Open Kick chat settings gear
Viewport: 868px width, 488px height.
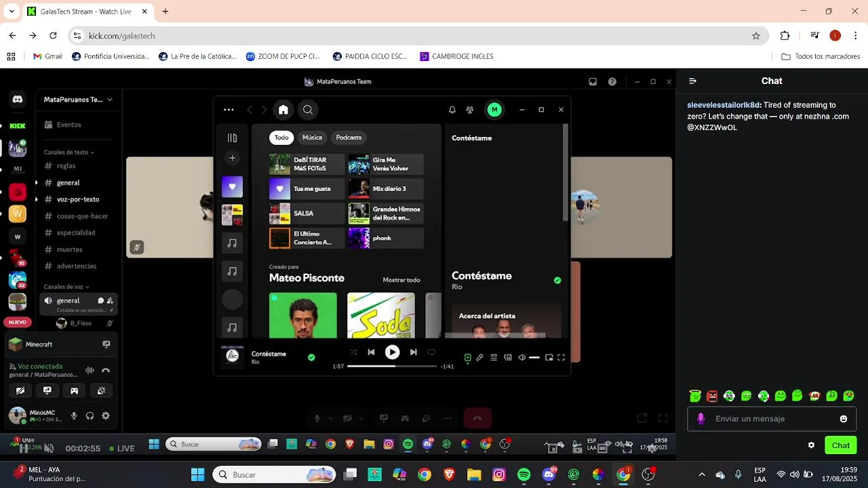pyautogui.click(x=811, y=445)
